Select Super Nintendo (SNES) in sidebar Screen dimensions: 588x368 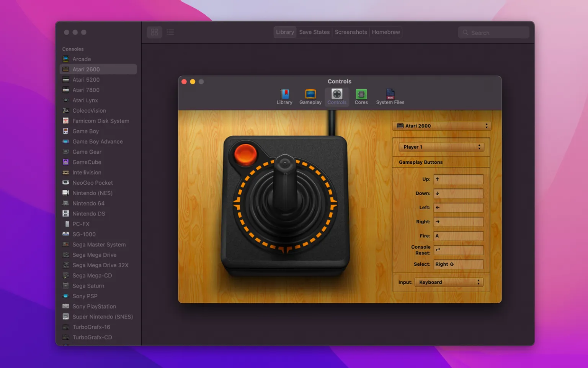click(x=103, y=317)
